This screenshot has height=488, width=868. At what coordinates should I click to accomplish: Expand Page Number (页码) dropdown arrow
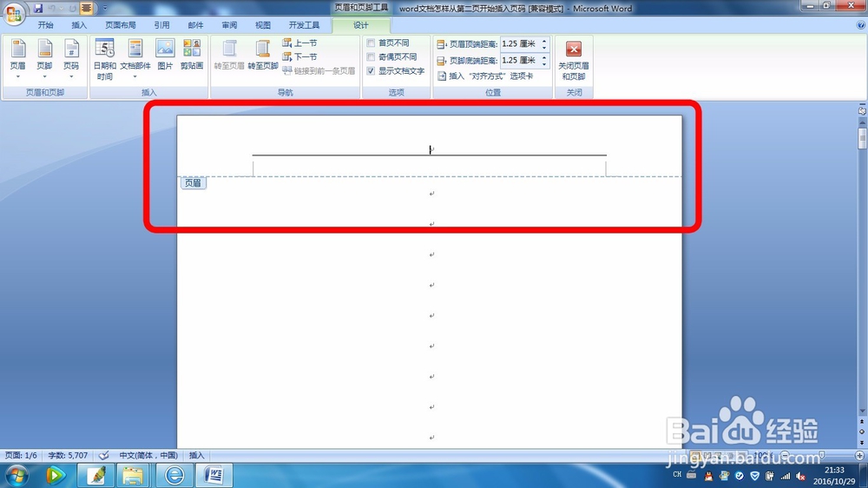(71, 76)
